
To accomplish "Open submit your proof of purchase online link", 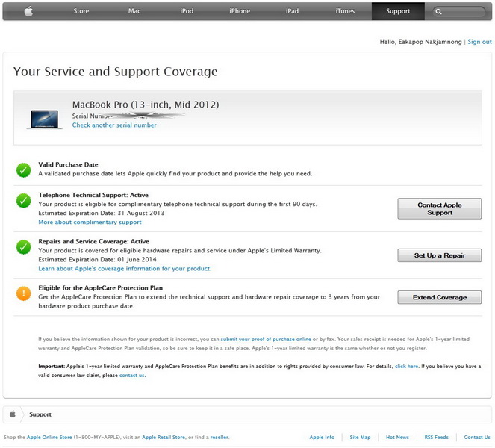I will pos(266,339).
